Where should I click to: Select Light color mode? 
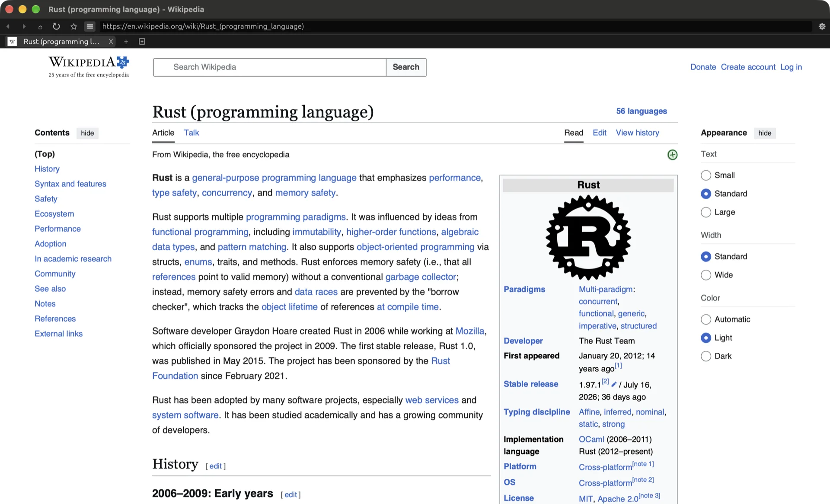(706, 338)
